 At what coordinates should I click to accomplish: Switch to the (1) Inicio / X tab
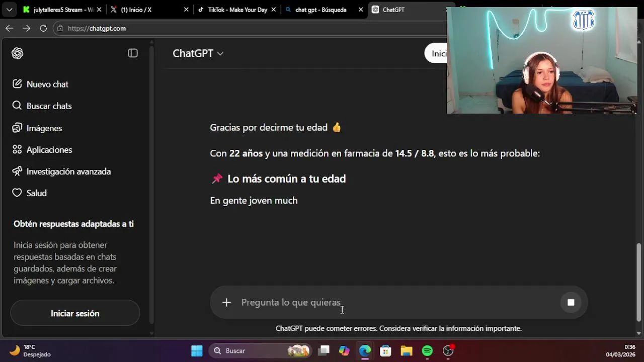coord(150,10)
